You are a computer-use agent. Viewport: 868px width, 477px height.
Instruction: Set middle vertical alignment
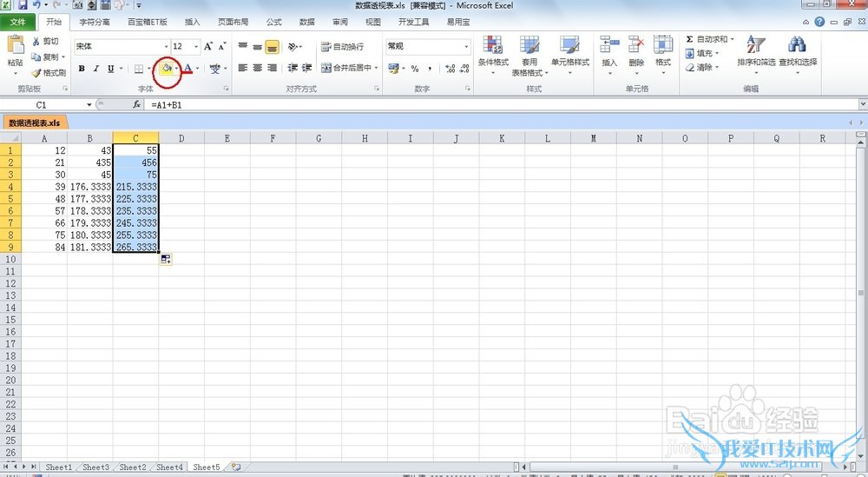tap(258, 47)
